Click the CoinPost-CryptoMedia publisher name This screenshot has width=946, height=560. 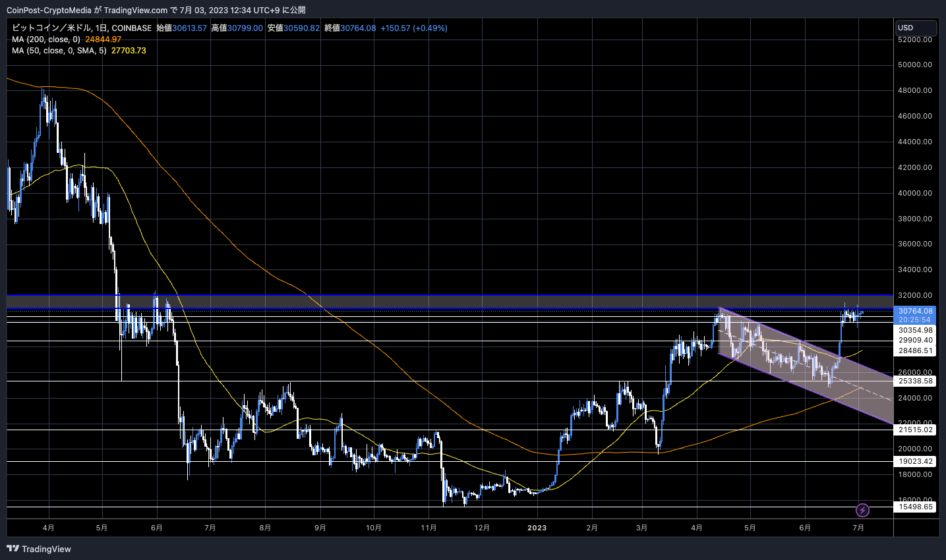pos(49,10)
